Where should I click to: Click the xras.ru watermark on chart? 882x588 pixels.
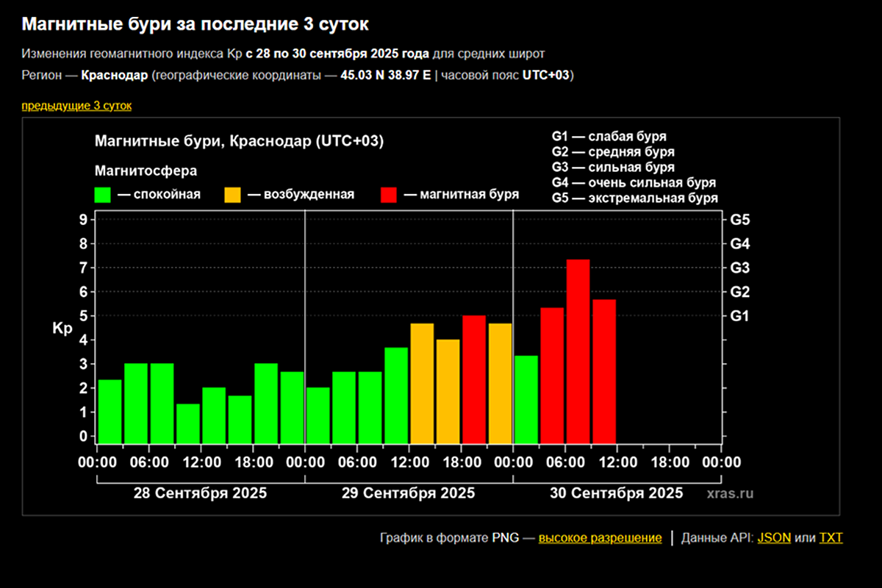click(731, 494)
